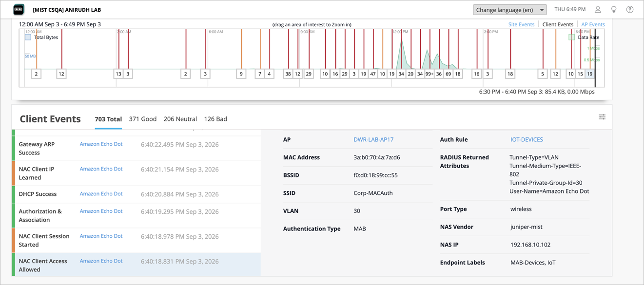Open the IOT-DEVICES auth rule link

point(527,139)
